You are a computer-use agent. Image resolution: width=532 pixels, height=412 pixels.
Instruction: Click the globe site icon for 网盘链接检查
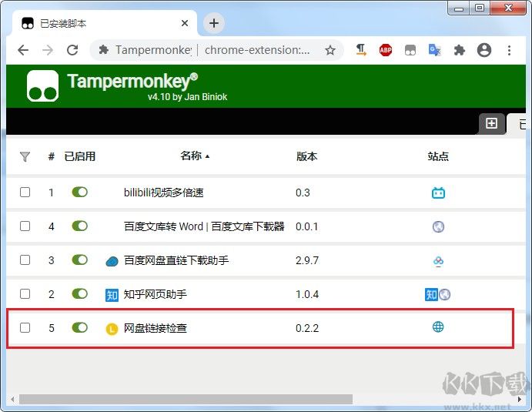click(x=438, y=327)
